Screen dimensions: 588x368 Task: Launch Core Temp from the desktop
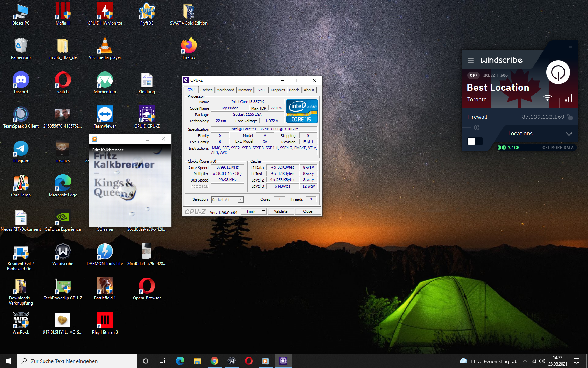coord(21,186)
